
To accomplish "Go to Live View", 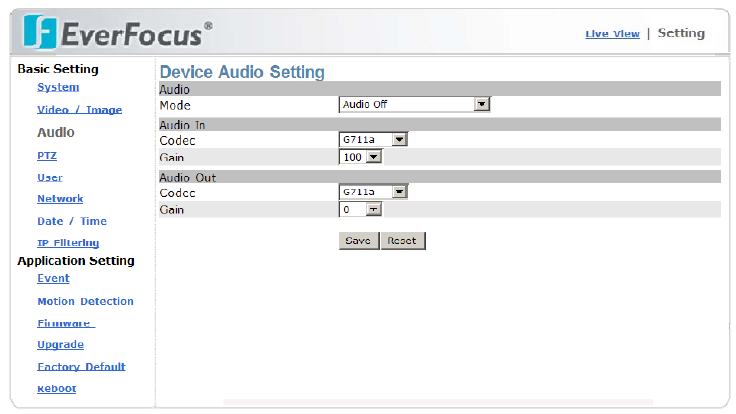I will click(x=612, y=34).
